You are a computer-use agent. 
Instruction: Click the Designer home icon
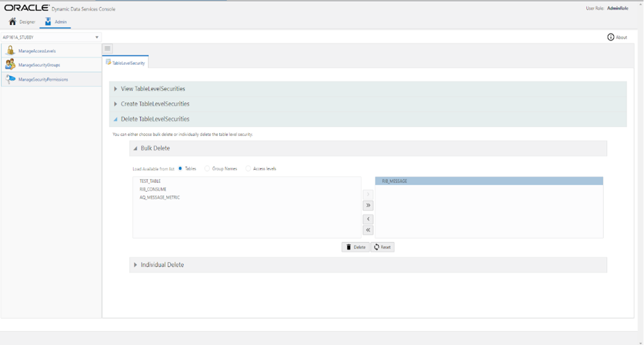coord(11,21)
